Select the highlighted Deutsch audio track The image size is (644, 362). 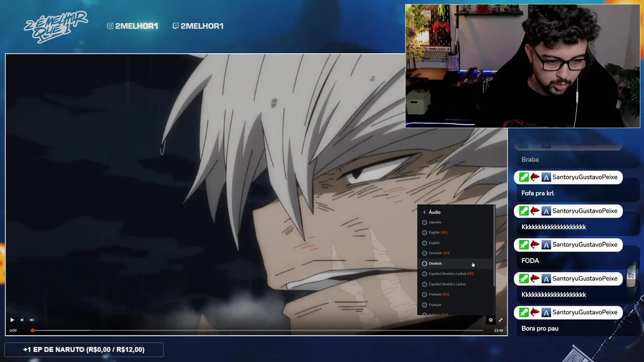point(456,263)
